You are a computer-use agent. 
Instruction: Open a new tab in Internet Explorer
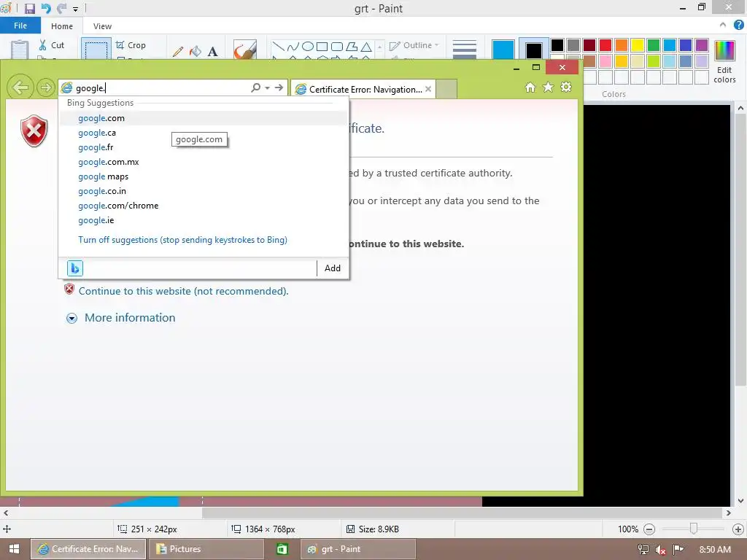[x=446, y=89]
